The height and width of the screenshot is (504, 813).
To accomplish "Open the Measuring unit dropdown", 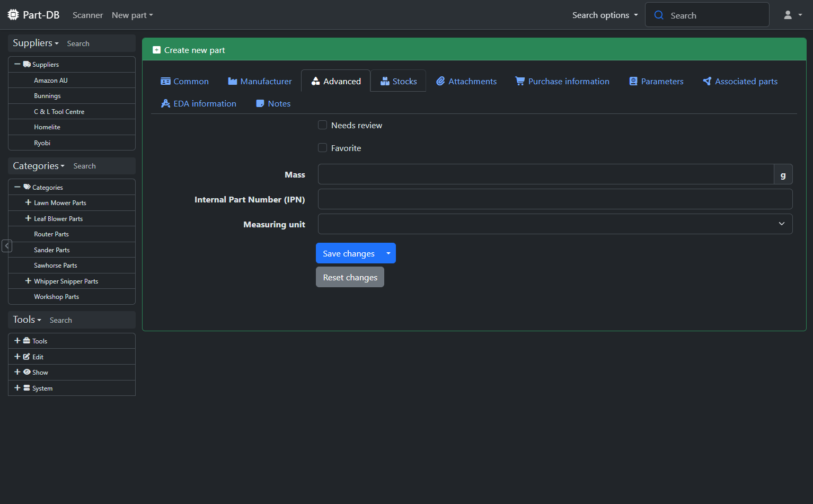I will click(x=555, y=224).
